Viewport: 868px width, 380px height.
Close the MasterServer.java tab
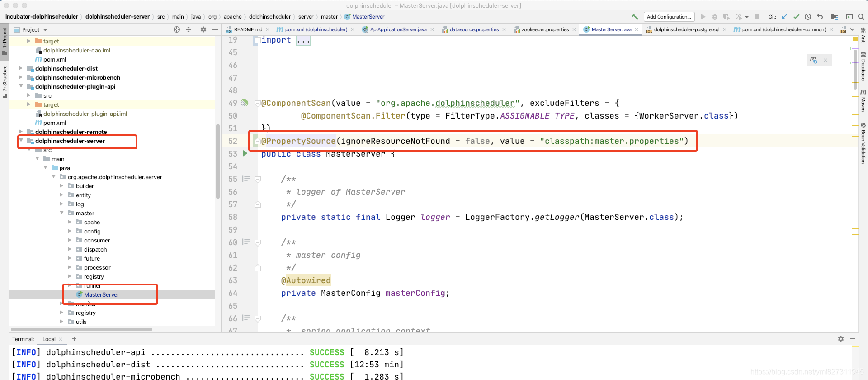[637, 29]
